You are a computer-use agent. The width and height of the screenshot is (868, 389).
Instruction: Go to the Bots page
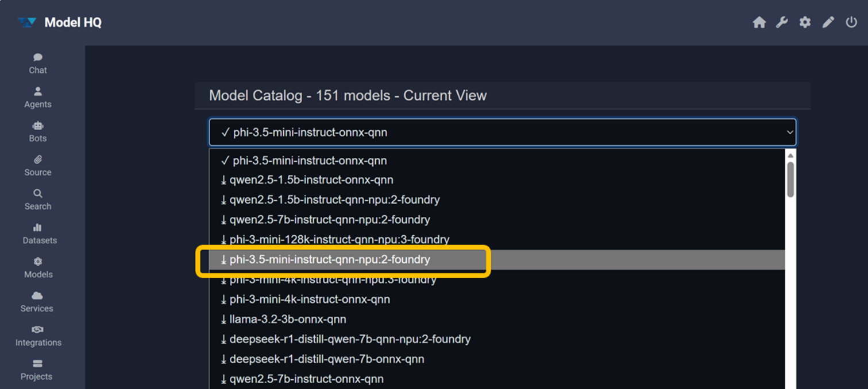38,131
